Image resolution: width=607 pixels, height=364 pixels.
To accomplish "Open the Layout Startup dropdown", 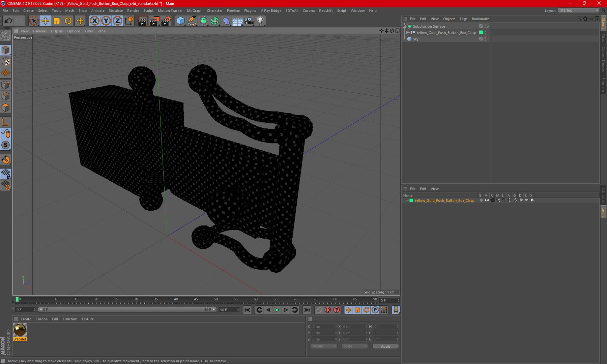I will 579,10.
